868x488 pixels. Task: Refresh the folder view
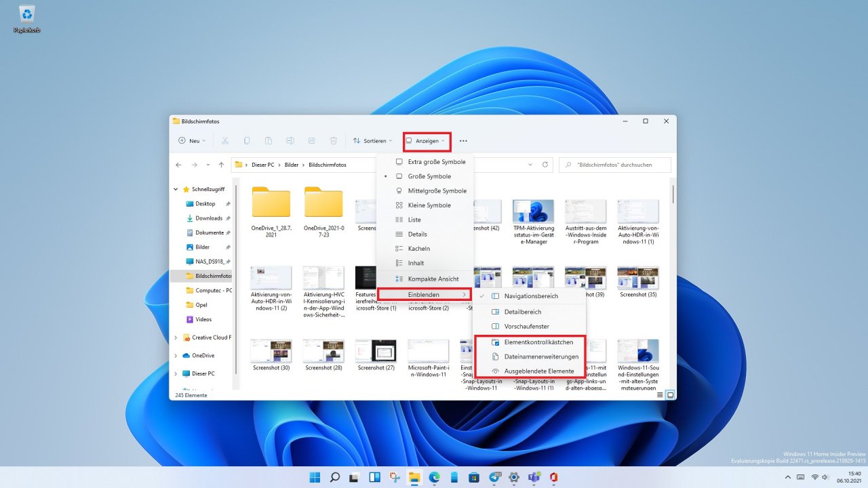(545, 165)
